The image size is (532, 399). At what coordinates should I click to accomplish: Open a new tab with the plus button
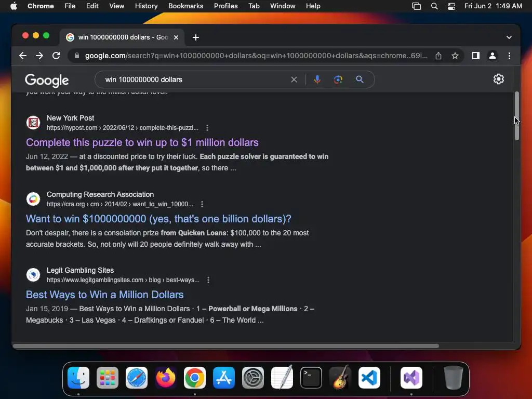pyautogui.click(x=196, y=37)
